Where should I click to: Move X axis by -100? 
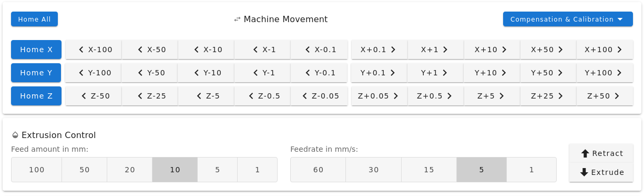click(94, 50)
